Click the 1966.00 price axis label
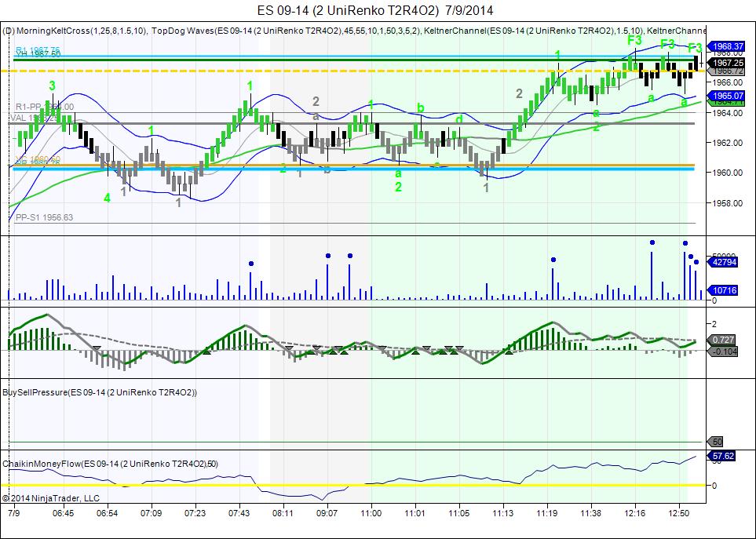 pos(727,83)
